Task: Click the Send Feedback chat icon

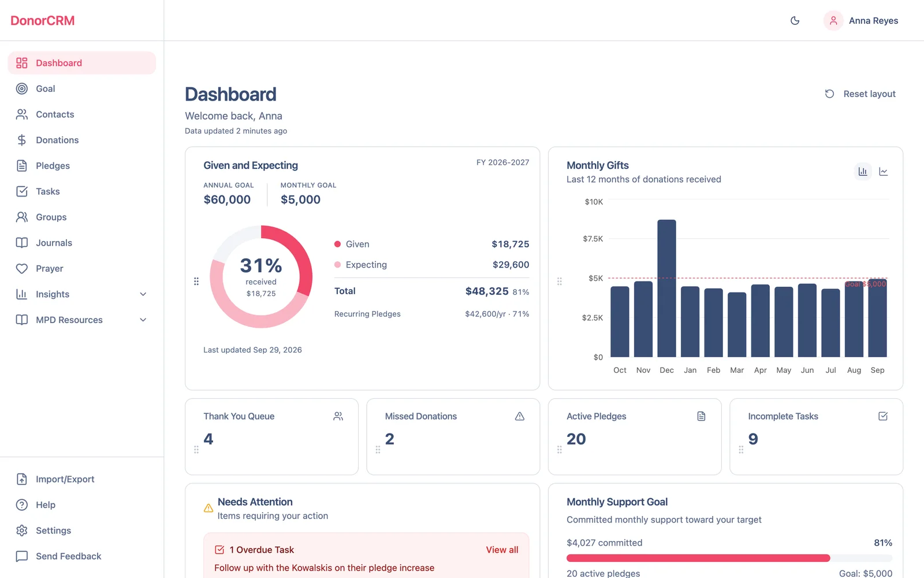Action: click(x=22, y=556)
